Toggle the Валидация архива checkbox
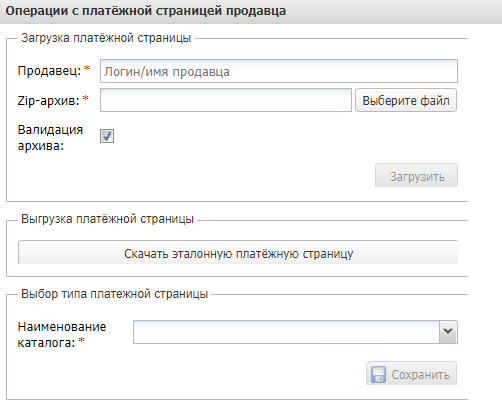The height and width of the screenshot is (416, 502). pos(107,136)
